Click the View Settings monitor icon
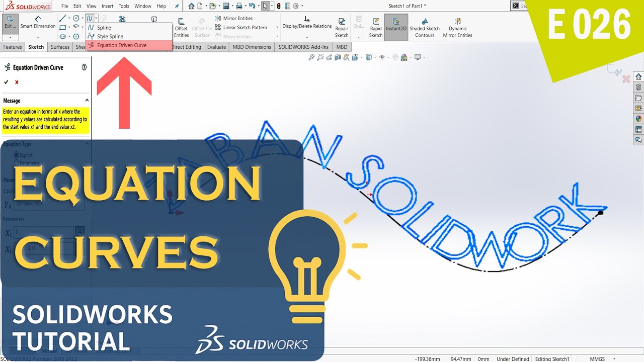Viewport: 644px width, 362px height. point(417,57)
